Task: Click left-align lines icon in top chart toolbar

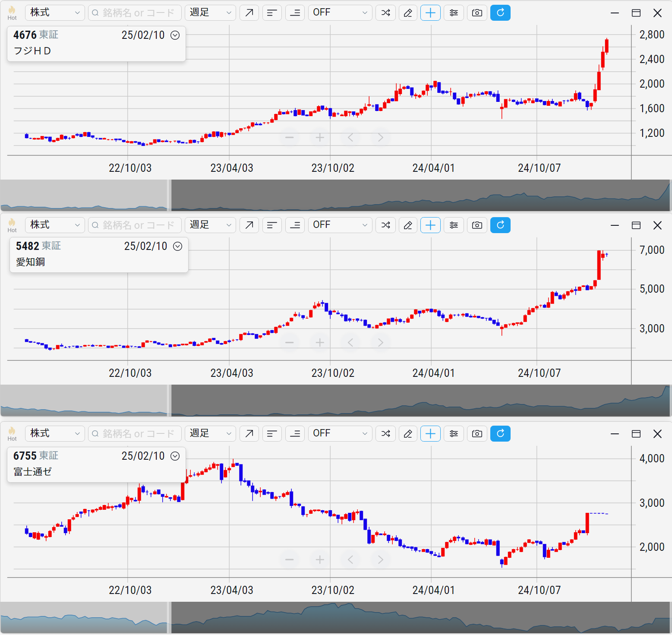Action: 272,13
